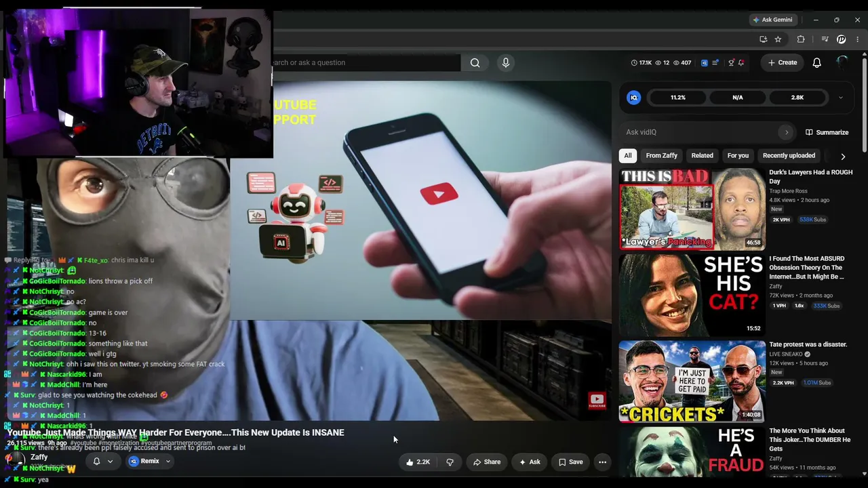Click the vidIQ trophy icon in header
Viewport: 868px width, 488px height.
pos(731,62)
